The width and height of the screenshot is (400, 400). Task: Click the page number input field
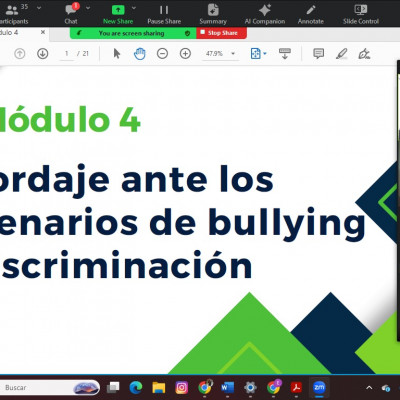pyautogui.click(x=67, y=54)
